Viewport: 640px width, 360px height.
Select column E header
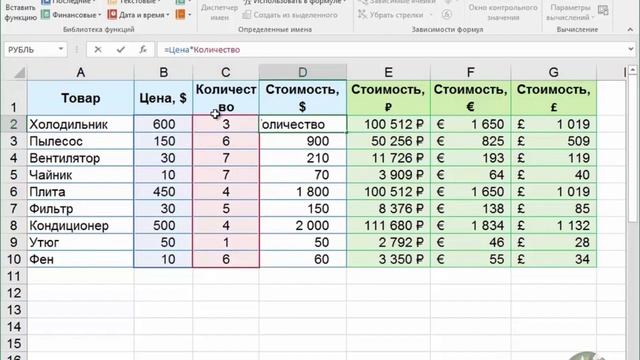388,72
